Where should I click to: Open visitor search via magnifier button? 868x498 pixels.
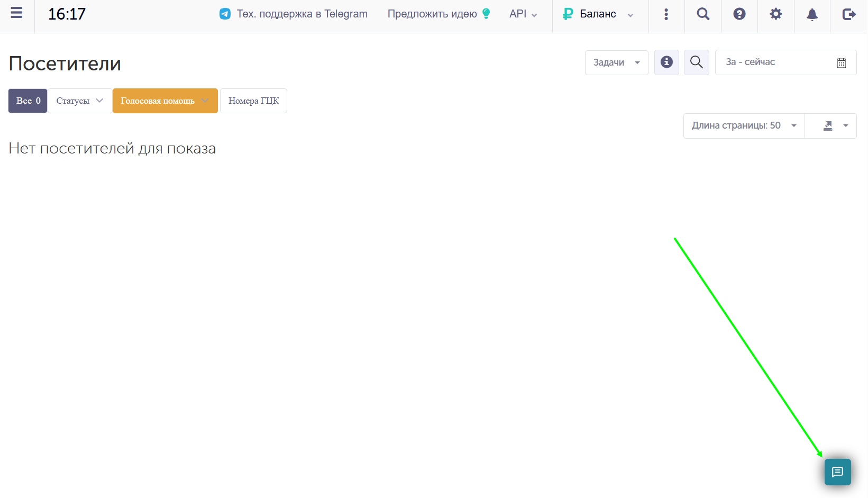697,62
